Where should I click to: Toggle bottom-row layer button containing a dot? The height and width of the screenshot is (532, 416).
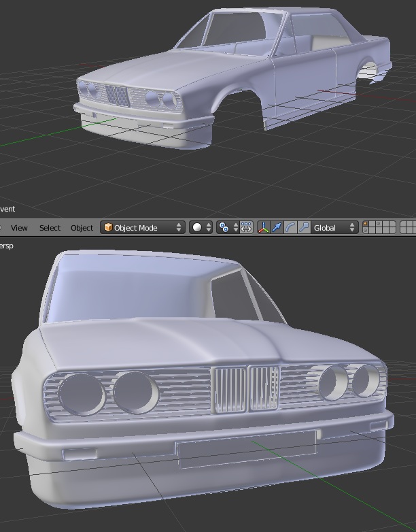366,231
